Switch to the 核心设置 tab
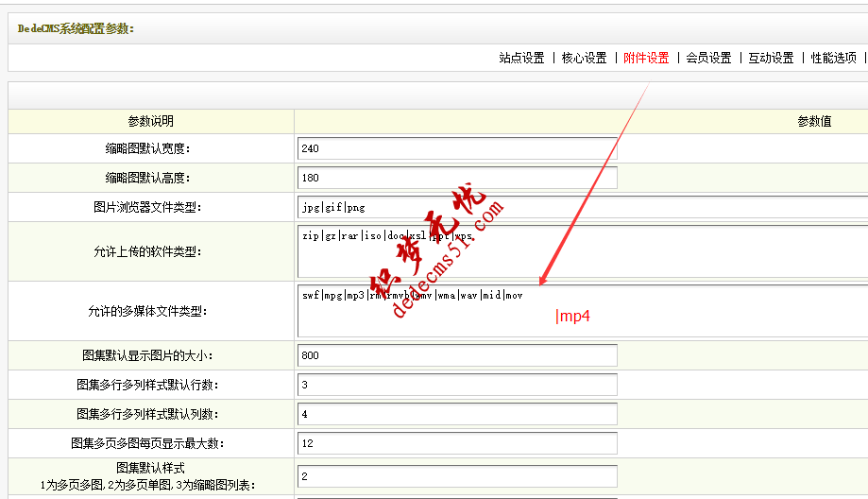This screenshot has height=499, width=868. click(x=584, y=58)
